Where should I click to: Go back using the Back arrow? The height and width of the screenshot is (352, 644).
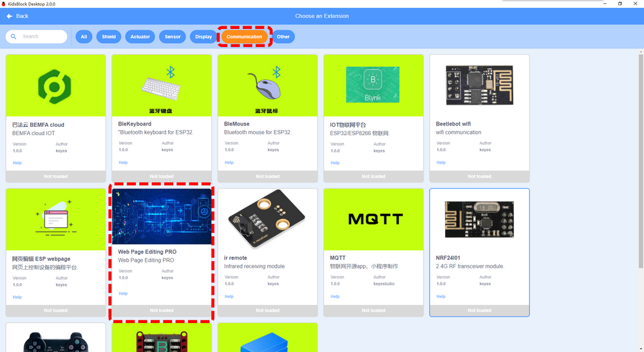click(x=17, y=16)
